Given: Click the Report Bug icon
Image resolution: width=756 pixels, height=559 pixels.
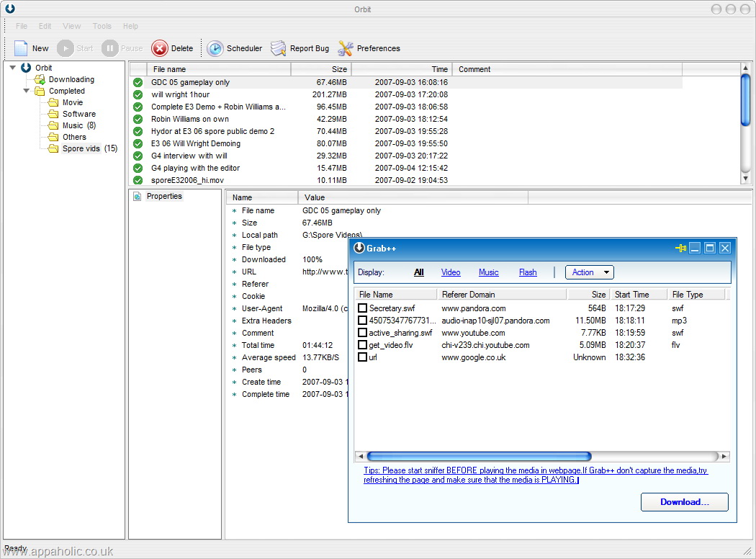Looking at the screenshot, I should (279, 48).
